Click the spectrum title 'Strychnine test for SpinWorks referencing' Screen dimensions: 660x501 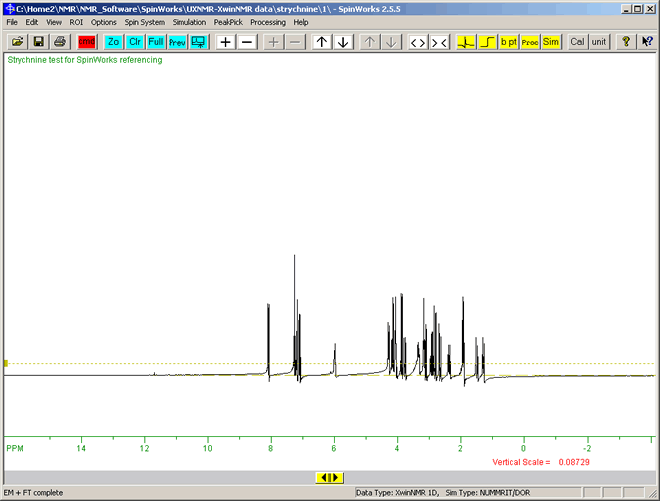click(85, 60)
